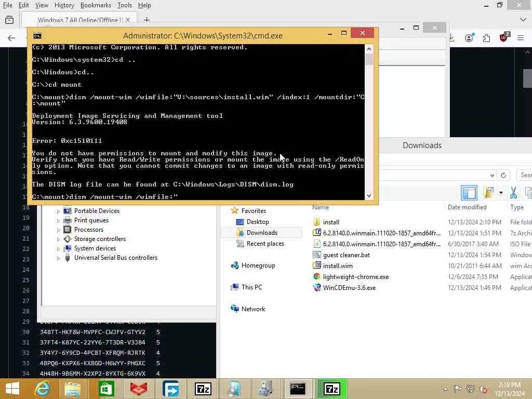Launch Internet Explorer from the taskbar
The width and height of the screenshot is (532, 399).
click(x=43, y=389)
